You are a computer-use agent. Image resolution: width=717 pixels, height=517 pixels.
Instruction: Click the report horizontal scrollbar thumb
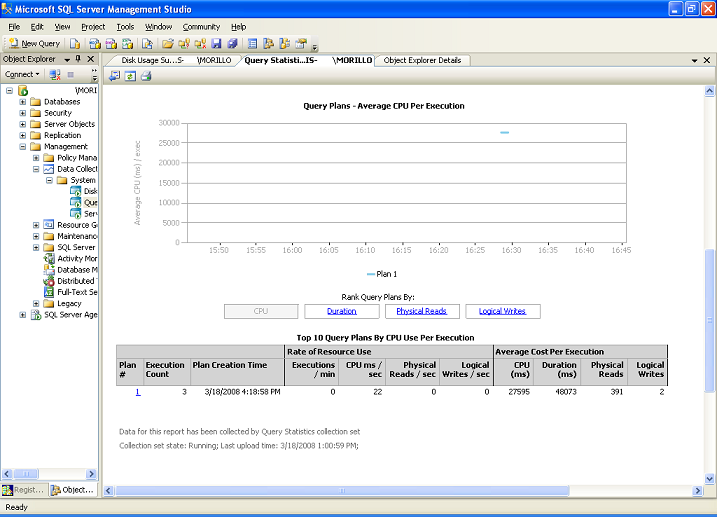tap(342, 490)
